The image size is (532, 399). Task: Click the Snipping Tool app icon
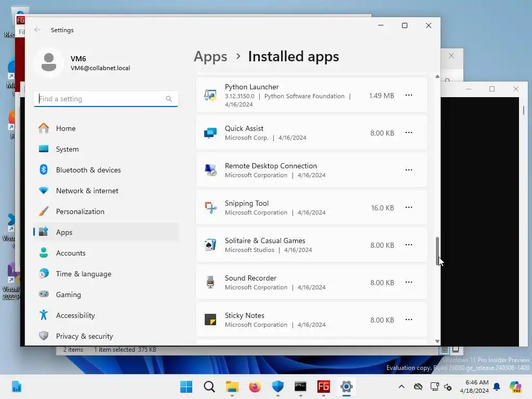tap(210, 207)
